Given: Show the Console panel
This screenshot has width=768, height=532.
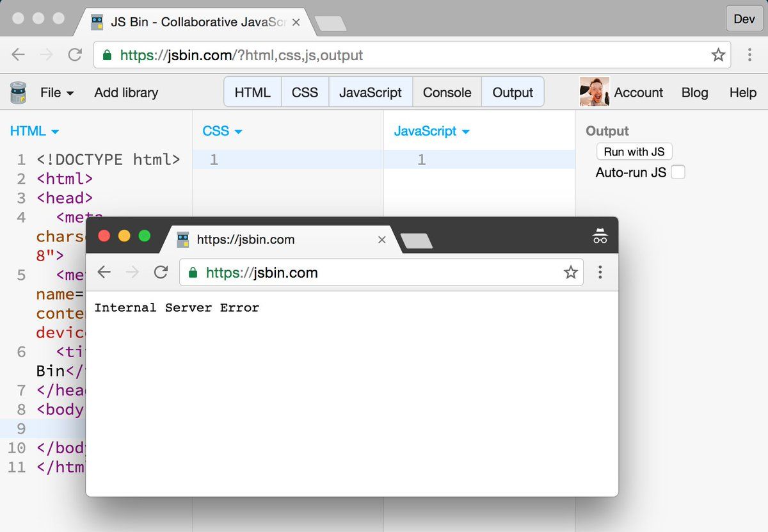Looking at the screenshot, I should point(447,92).
